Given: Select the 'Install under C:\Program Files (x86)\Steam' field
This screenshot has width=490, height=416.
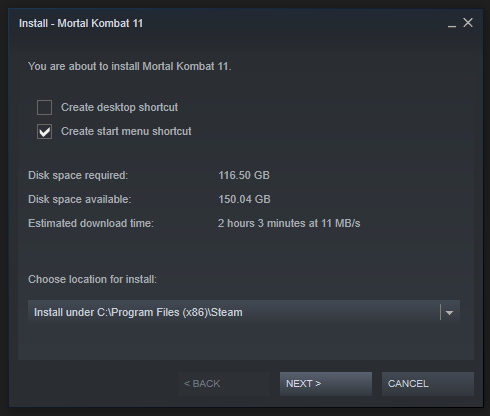Looking at the screenshot, I should pos(244,312).
